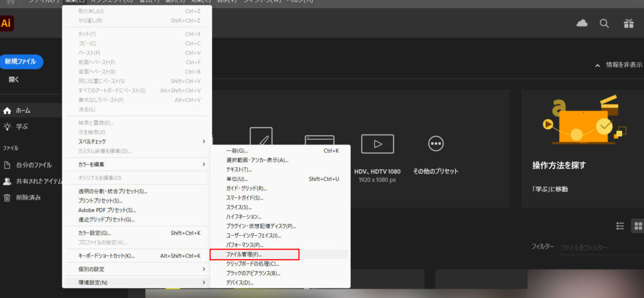This screenshot has width=644, height=298.
Task: Click the 開く button
Action: 14,80
